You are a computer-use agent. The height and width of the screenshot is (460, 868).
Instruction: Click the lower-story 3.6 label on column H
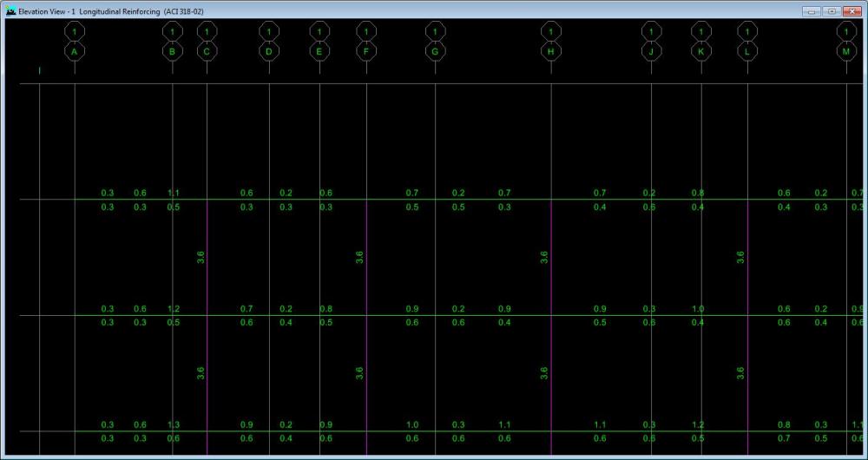click(544, 373)
